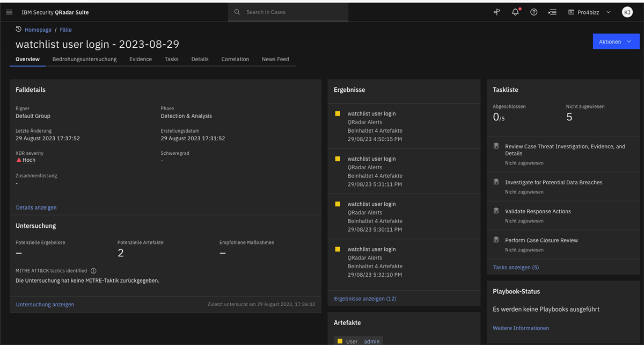Open the indented list panel icon
The width and height of the screenshot is (644, 345).
(552, 12)
